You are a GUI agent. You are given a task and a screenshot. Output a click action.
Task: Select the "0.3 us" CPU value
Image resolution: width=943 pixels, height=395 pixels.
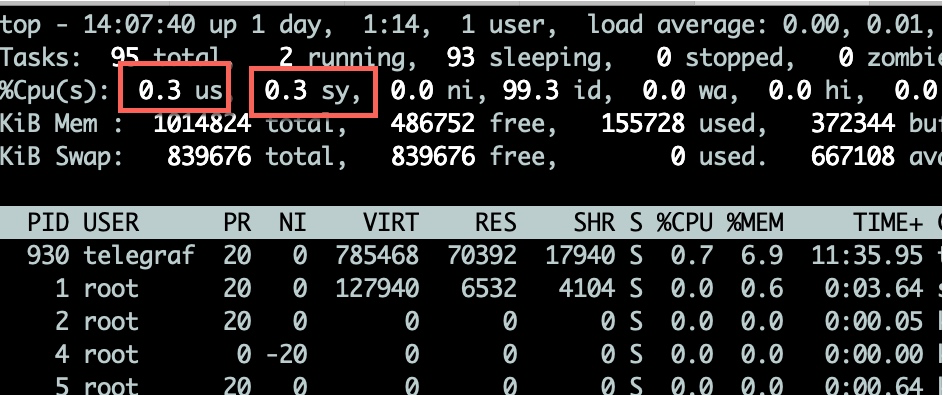pos(181,90)
